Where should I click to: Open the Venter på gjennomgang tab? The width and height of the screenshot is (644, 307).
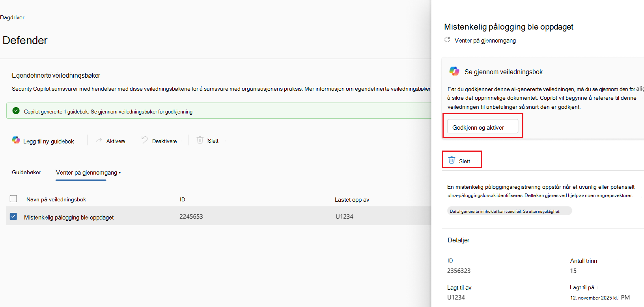pos(87,173)
